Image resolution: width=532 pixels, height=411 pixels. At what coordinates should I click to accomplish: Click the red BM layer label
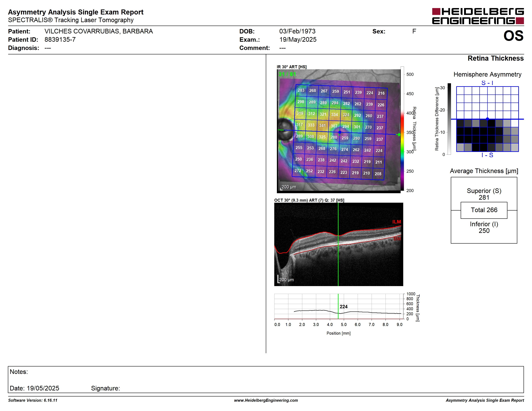click(397, 239)
